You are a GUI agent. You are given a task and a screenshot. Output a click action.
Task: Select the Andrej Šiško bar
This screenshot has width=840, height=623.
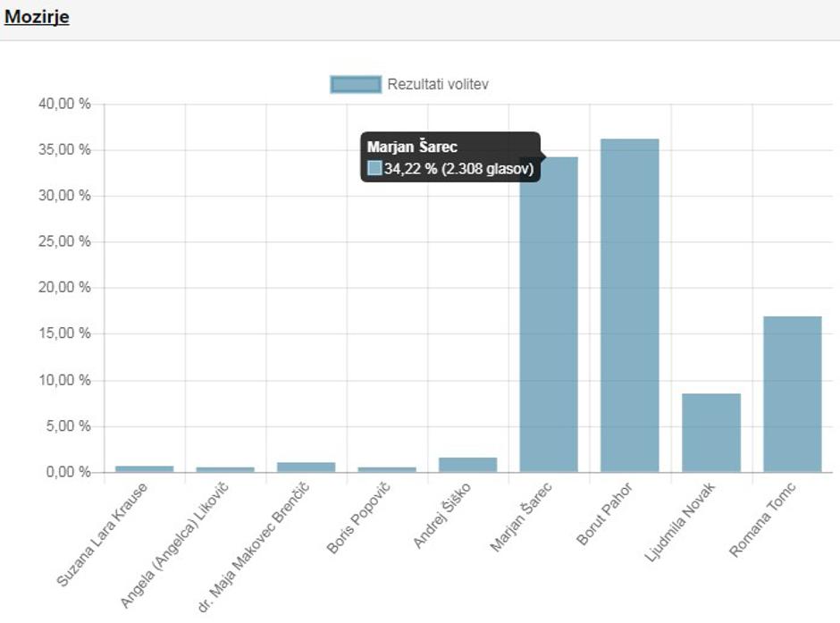[x=467, y=465]
